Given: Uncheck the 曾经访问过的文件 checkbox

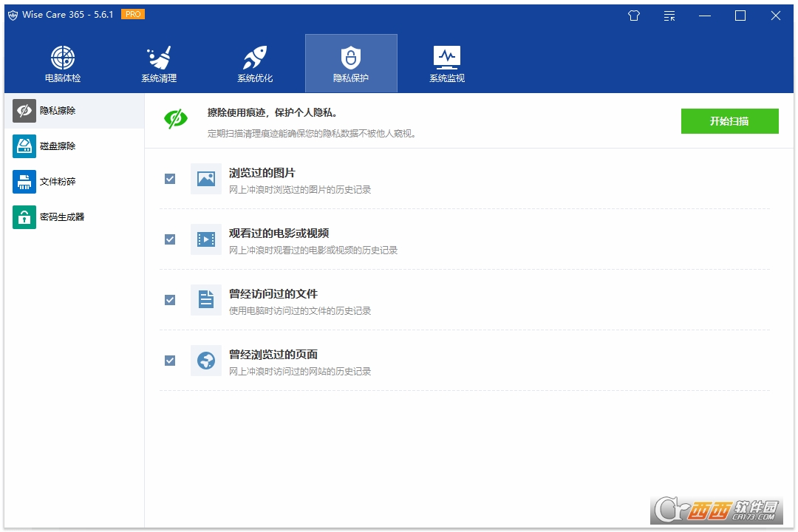Looking at the screenshot, I should 170,300.
